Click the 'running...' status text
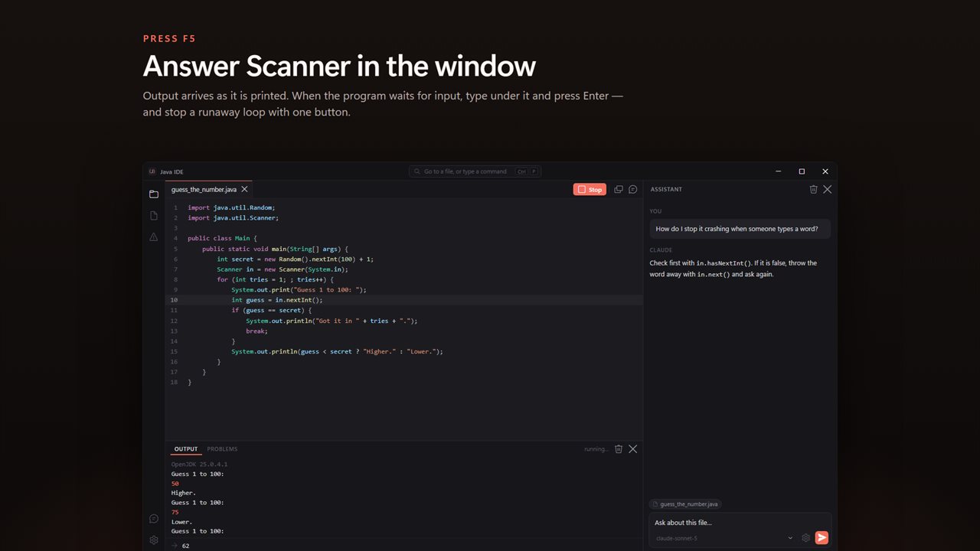Viewport: 980px width, 551px height. [x=596, y=449]
